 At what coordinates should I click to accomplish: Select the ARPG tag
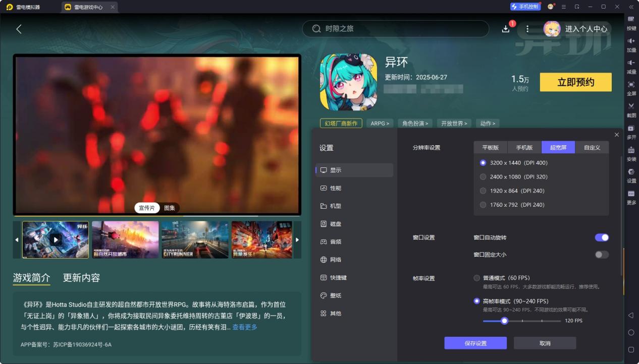tap(380, 124)
